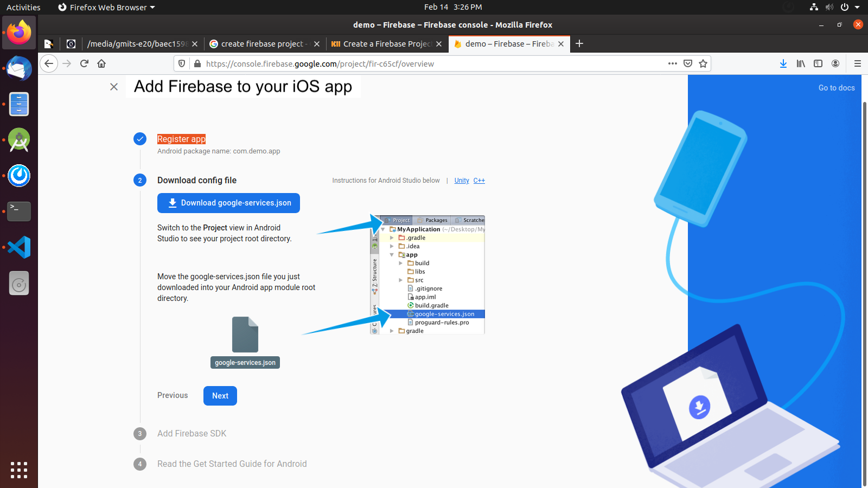Open the network system tray icon
This screenshot has width=868, height=488.
point(814,7)
